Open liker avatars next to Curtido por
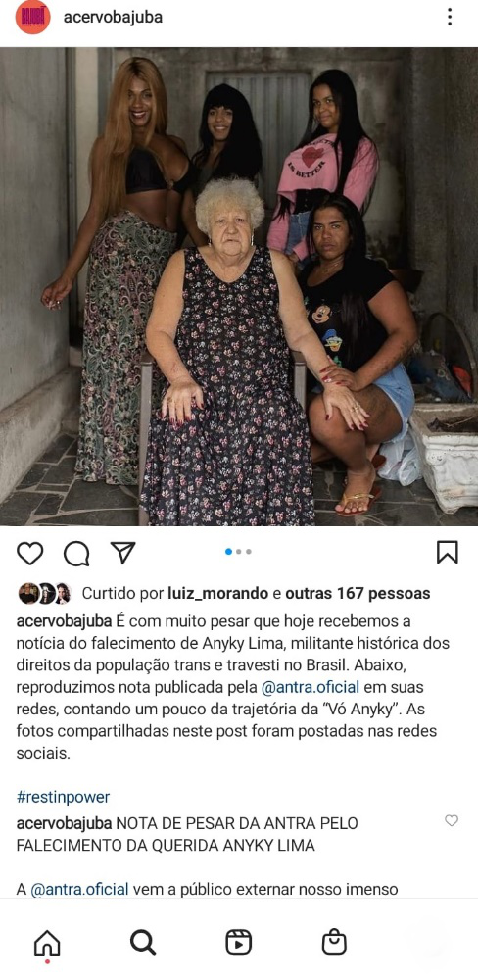This screenshot has height=980, width=478. pos(44,593)
